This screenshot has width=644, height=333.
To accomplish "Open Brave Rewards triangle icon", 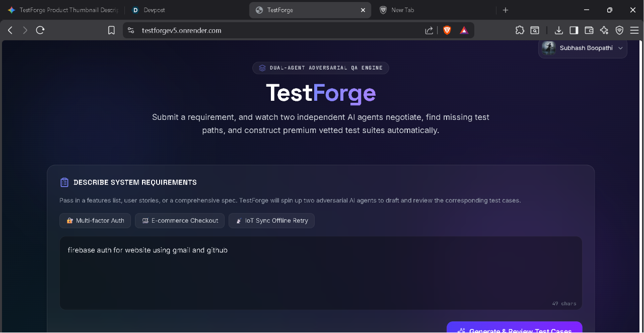I will [464, 30].
